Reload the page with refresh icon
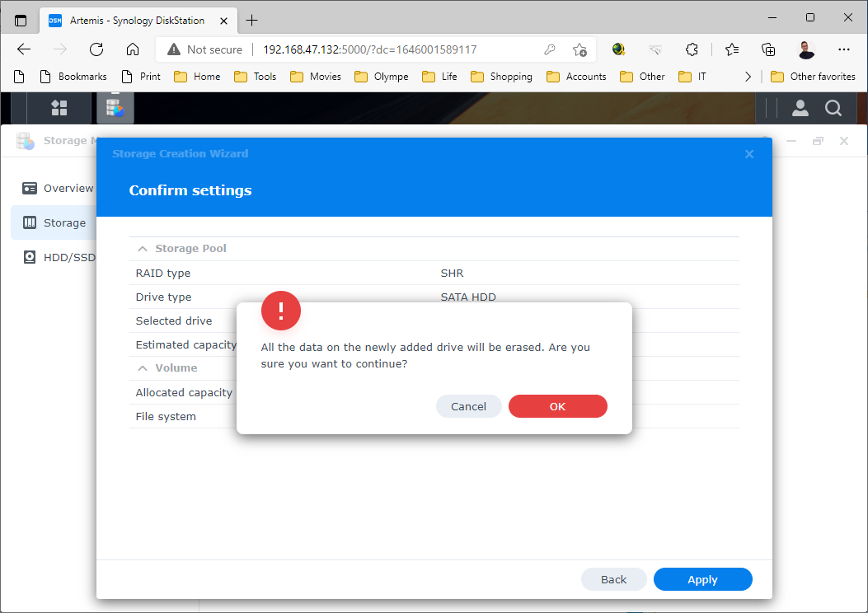The image size is (868, 613). [96, 49]
